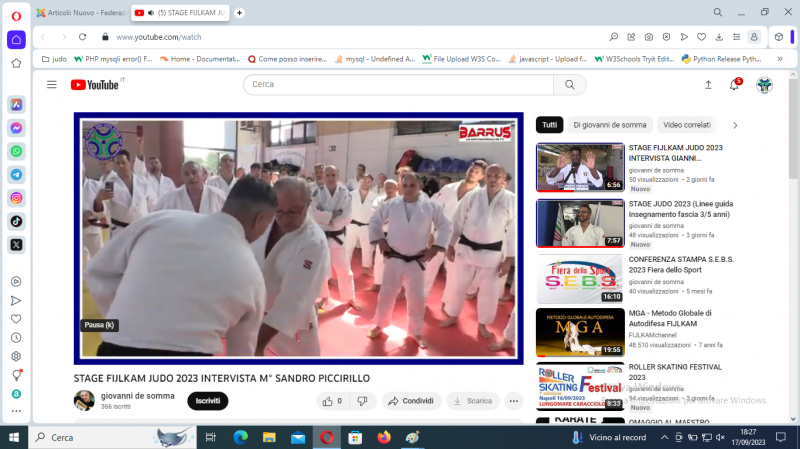This screenshot has height=449, width=800.
Task: Open Roller Skating Festival thumbnail
Action: tap(580, 386)
